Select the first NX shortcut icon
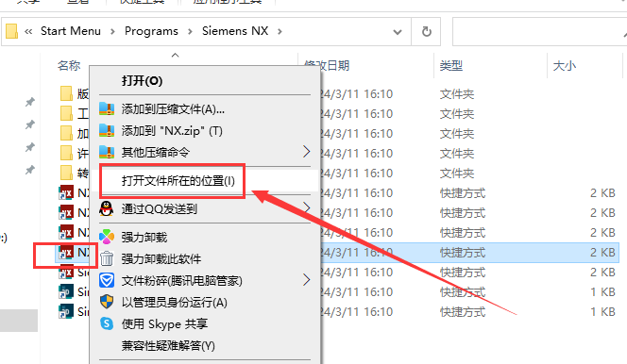627x364 pixels. click(66, 192)
